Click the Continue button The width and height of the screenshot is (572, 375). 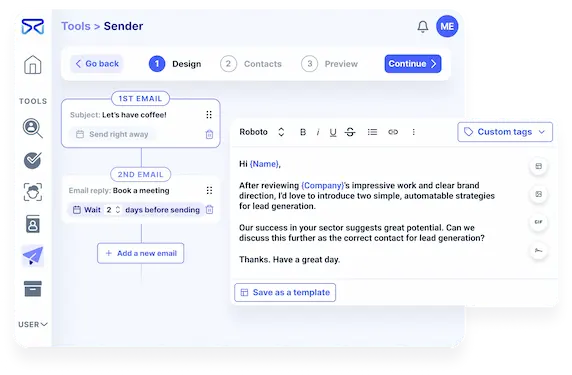coord(413,64)
